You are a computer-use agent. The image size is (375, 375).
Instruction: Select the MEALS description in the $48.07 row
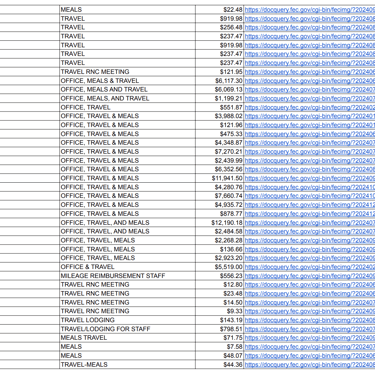pos(127,355)
